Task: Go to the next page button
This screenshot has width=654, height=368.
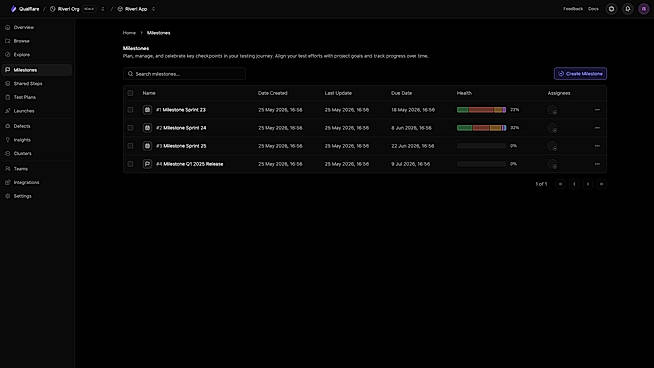Action: pos(588,184)
